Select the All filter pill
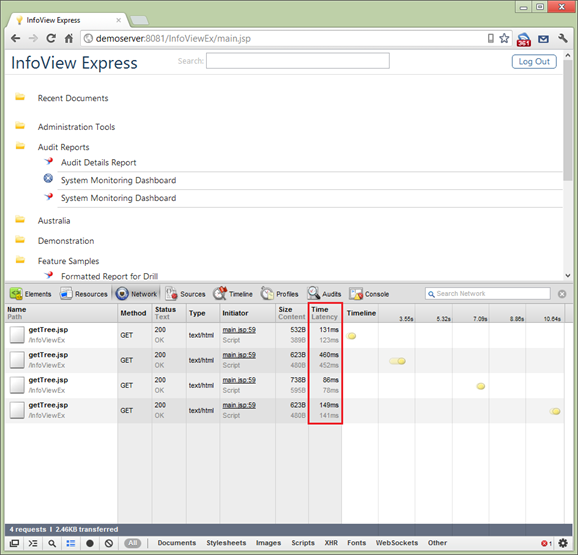 pos(133,543)
